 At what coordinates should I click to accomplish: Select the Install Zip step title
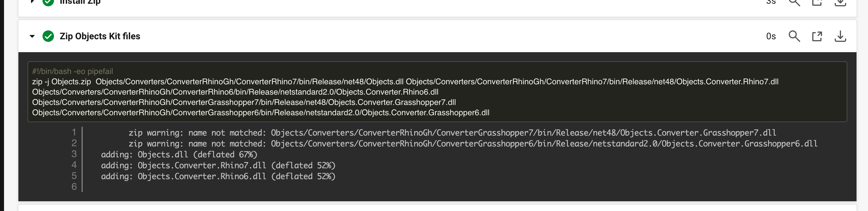pyautogui.click(x=80, y=1)
